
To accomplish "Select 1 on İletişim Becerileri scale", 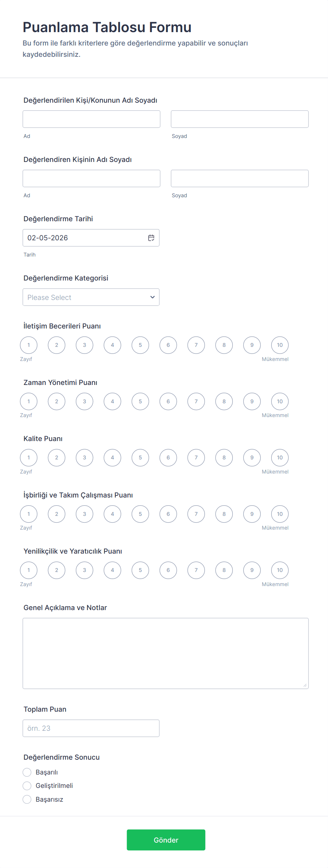I will click(29, 345).
